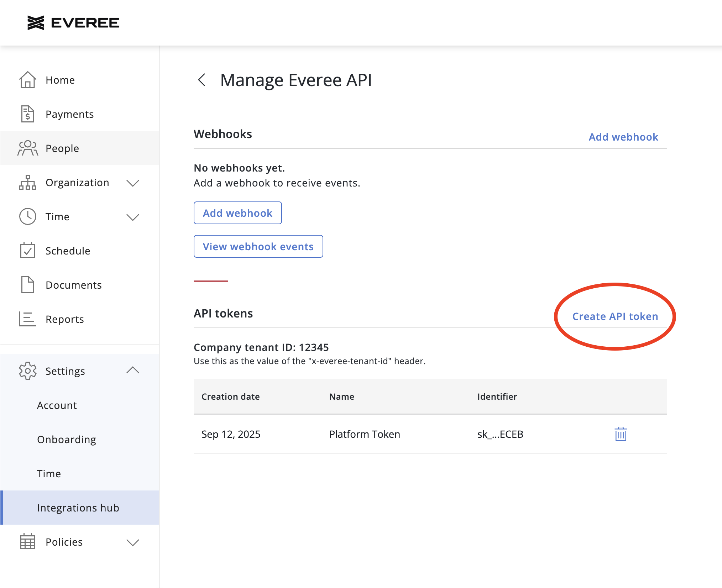Click the outlined Add webhook button

pyautogui.click(x=237, y=213)
